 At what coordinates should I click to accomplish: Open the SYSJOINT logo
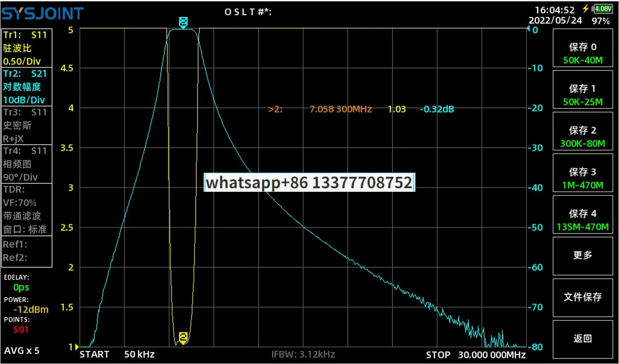point(43,14)
